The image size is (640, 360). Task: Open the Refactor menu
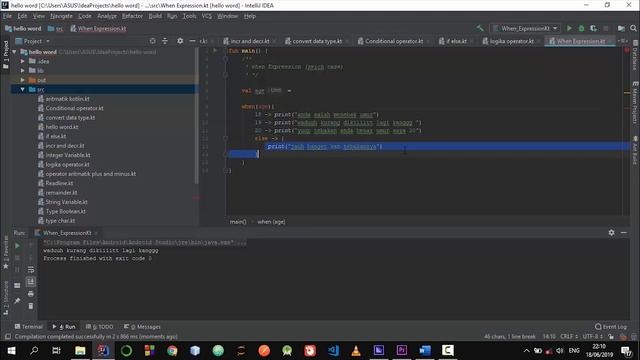[x=132, y=16]
